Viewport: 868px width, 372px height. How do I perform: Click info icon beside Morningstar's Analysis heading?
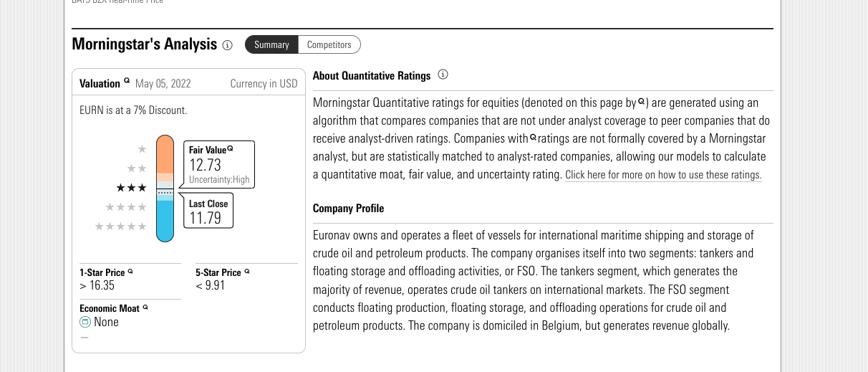[x=228, y=45]
